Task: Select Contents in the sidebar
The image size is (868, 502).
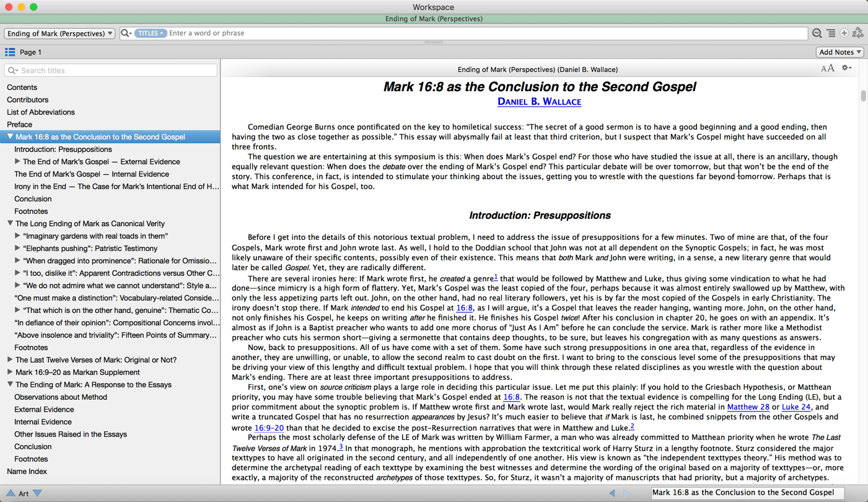Action: pyautogui.click(x=22, y=87)
